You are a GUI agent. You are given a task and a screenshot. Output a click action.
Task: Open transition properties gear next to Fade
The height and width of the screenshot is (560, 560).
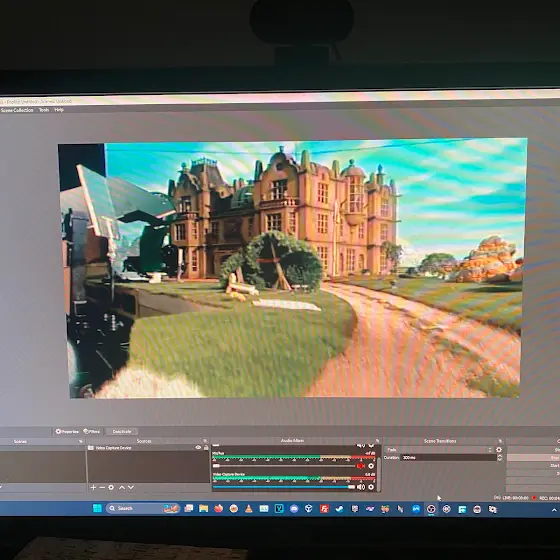[499, 450]
